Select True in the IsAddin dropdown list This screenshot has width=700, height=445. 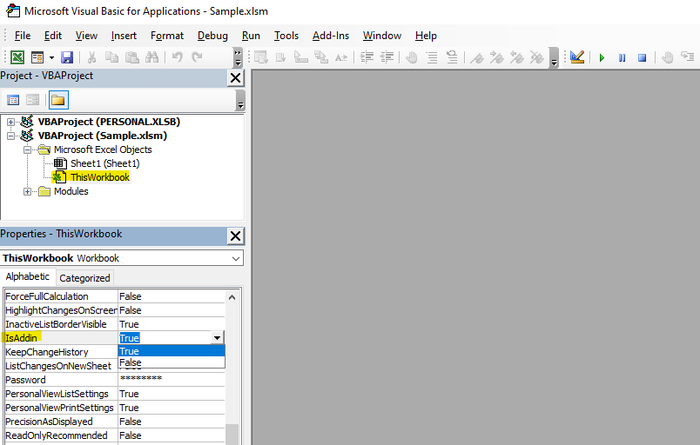(171, 351)
